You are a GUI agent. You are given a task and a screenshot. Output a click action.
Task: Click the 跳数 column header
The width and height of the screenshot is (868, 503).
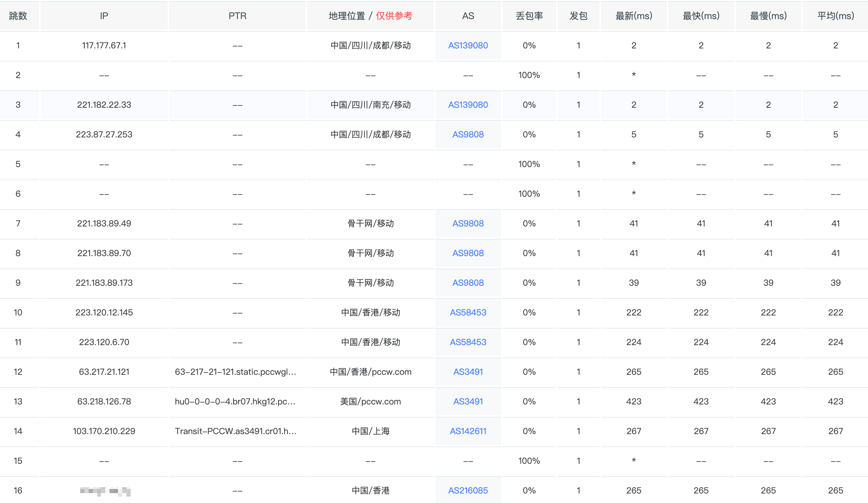pos(18,16)
